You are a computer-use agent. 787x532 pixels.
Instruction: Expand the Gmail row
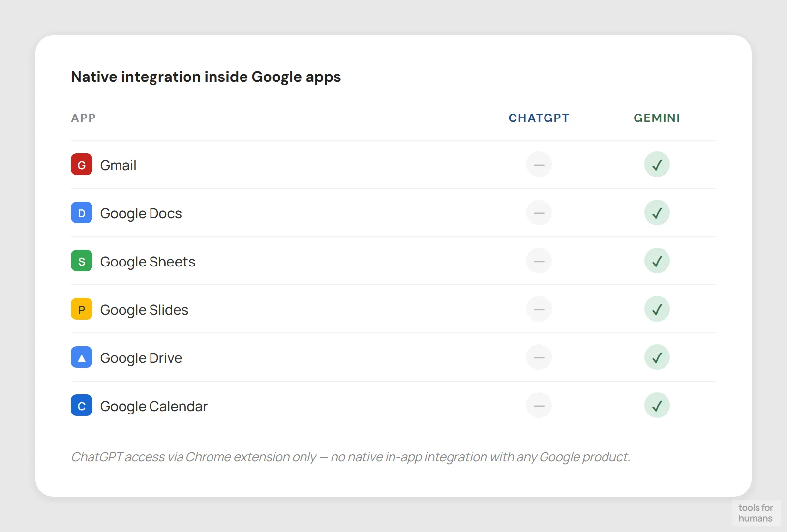tap(118, 165)
